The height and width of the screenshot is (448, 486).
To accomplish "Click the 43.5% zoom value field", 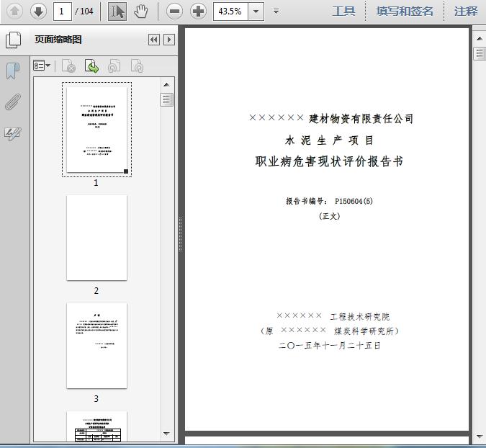I will pyautogui.click(x=230, y=12).
